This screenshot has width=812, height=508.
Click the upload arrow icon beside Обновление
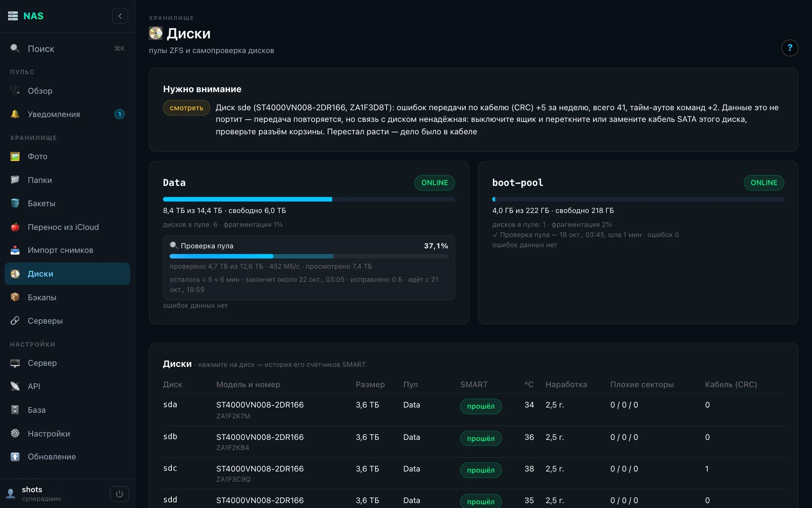(15, 456)
